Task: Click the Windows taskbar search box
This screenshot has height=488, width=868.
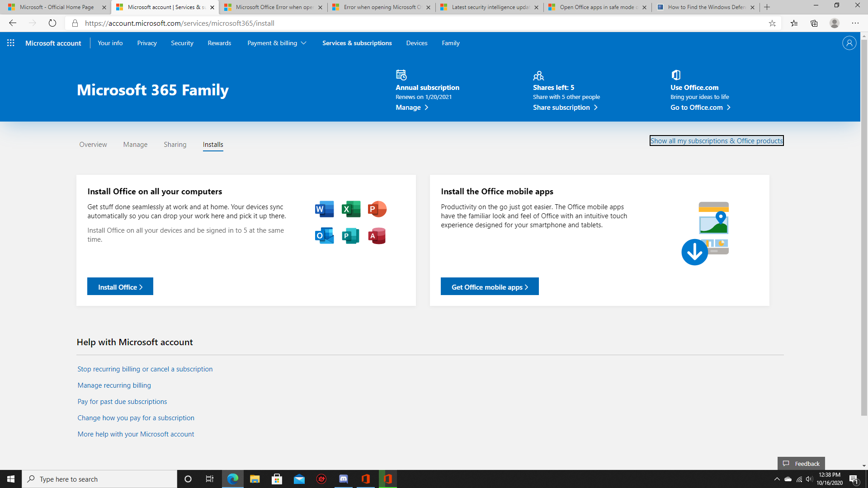Action: tap(99, 479)
